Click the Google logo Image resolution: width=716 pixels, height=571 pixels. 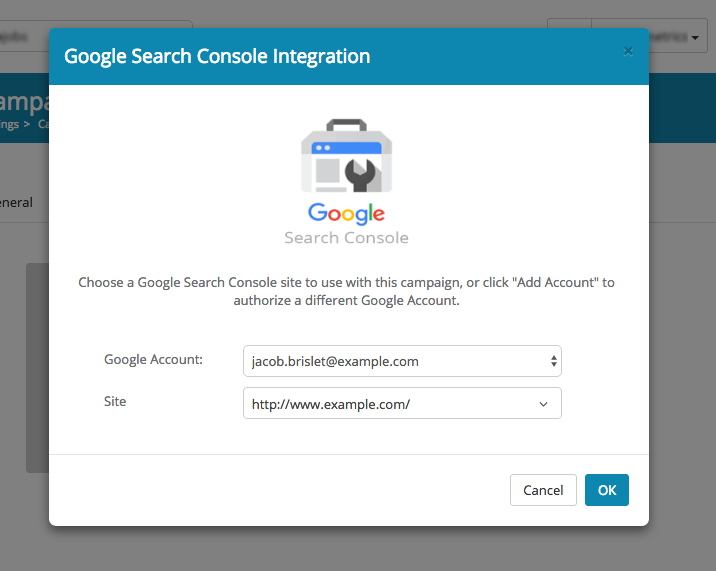point(346,213)
